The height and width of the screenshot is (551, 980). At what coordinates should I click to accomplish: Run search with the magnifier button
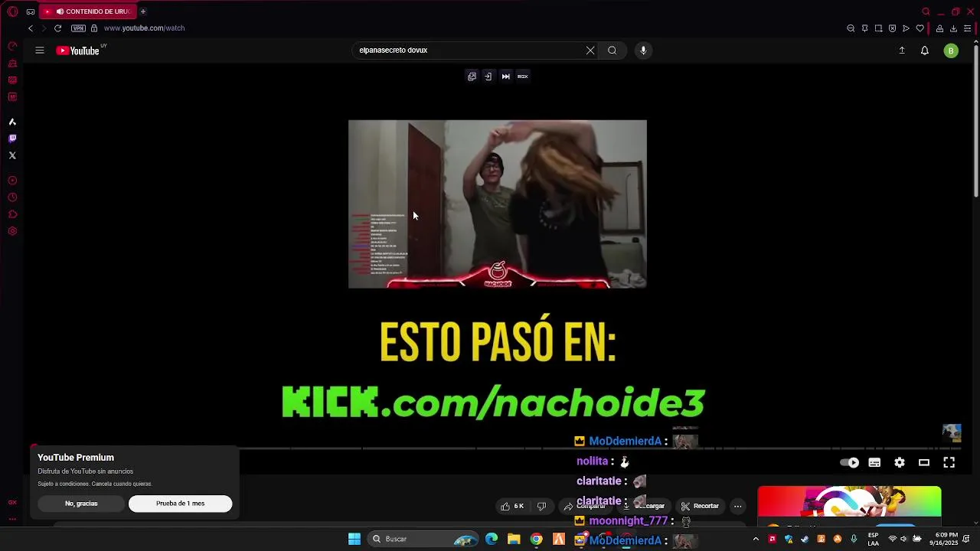click(x=612, y=51)
